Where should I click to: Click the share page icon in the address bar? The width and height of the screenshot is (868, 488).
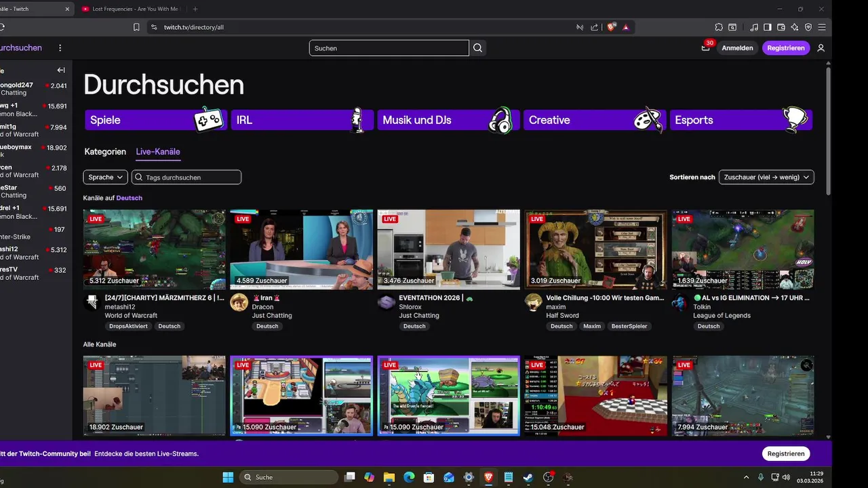595,27
